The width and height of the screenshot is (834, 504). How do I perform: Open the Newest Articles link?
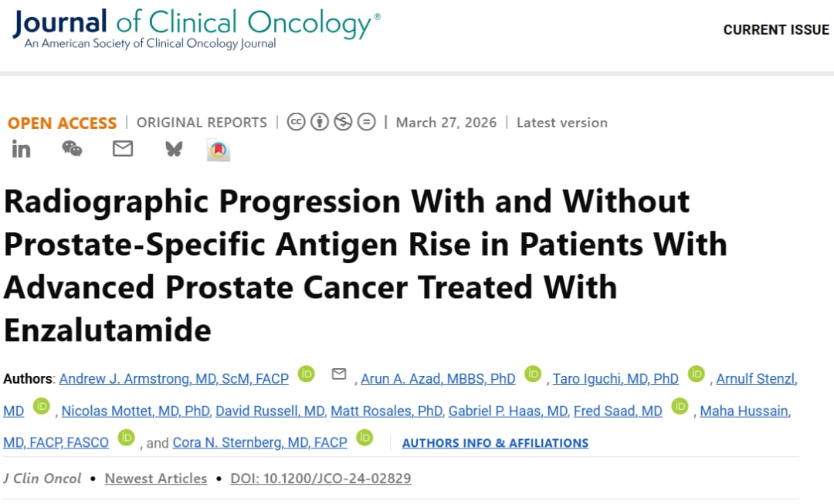pyautogui.click(x=156, y=479)
